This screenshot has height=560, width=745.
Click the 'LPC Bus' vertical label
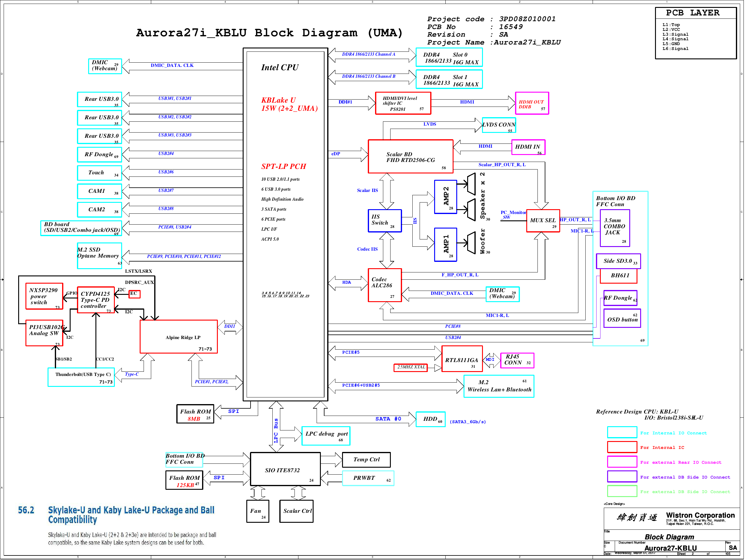[276, 430]
